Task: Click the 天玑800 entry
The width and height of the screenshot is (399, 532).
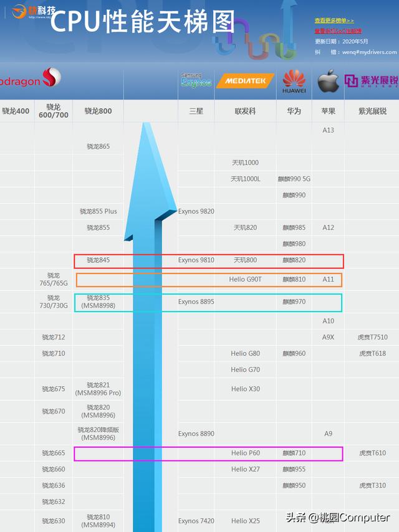Action: (x=245, y=260)
